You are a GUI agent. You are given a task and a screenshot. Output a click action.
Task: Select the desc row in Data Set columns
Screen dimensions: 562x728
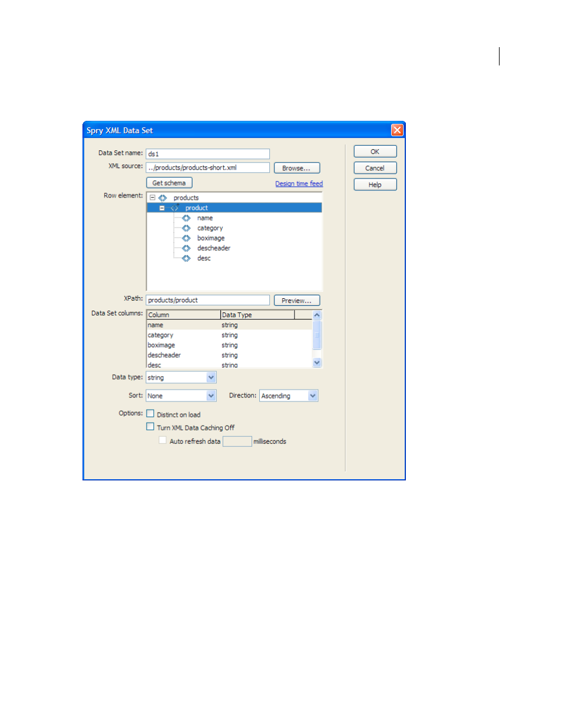coord(229,365)
